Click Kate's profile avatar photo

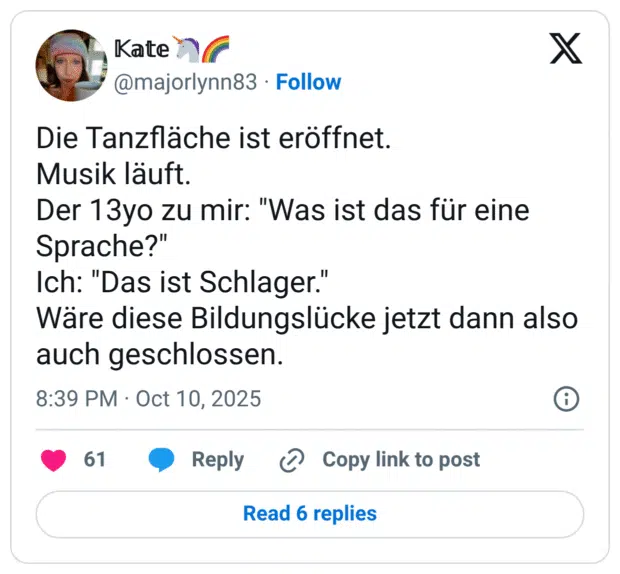tap(70, 65)
